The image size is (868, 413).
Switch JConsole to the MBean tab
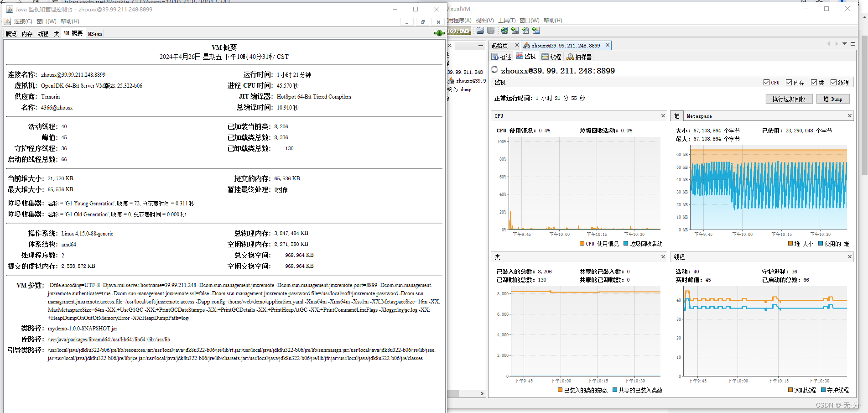click(94, 33)
